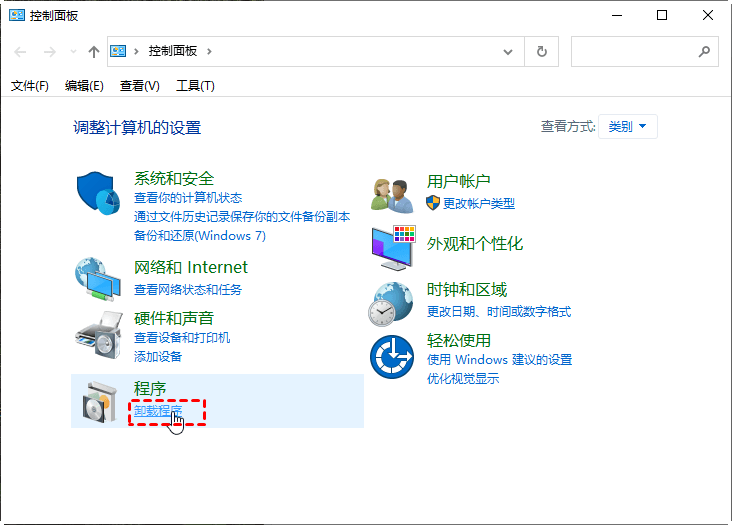Expand chevron after 控制面板 in address bar

pyautogui.click(x=209, y=51)
